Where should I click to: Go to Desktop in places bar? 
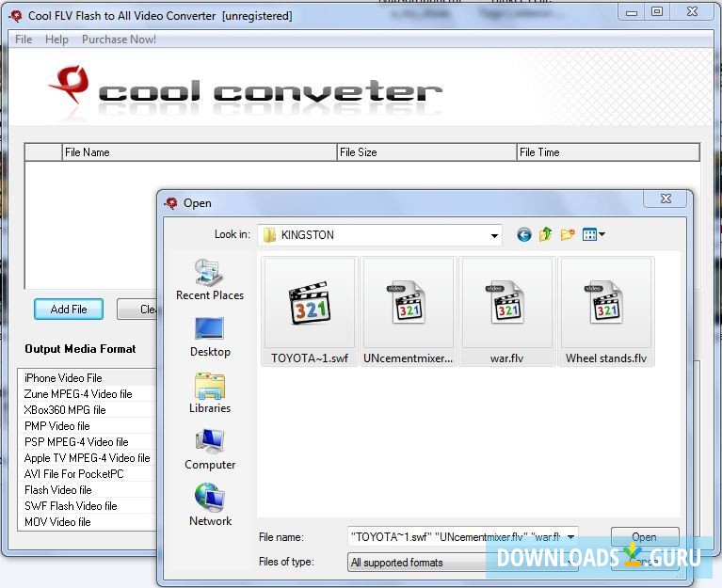(x=210, y=337)
